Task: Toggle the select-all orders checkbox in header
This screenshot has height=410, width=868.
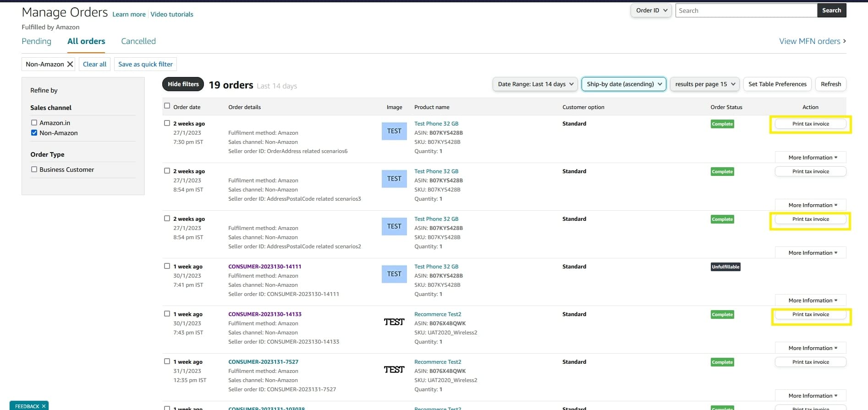Action: click(x=167, y=106)
